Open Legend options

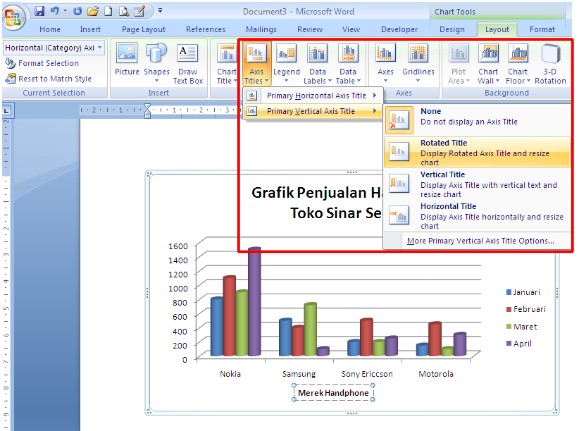[x=286, y=63]
